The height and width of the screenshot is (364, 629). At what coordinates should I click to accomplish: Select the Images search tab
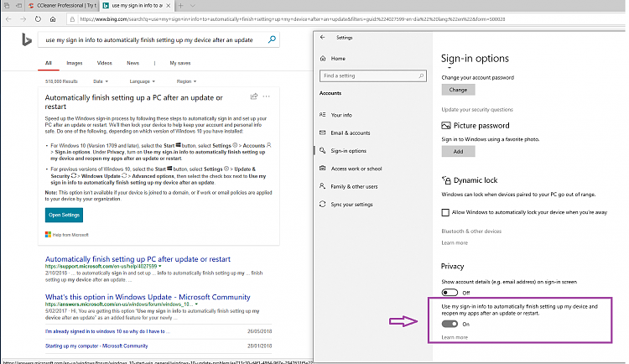tap(74, 63)
